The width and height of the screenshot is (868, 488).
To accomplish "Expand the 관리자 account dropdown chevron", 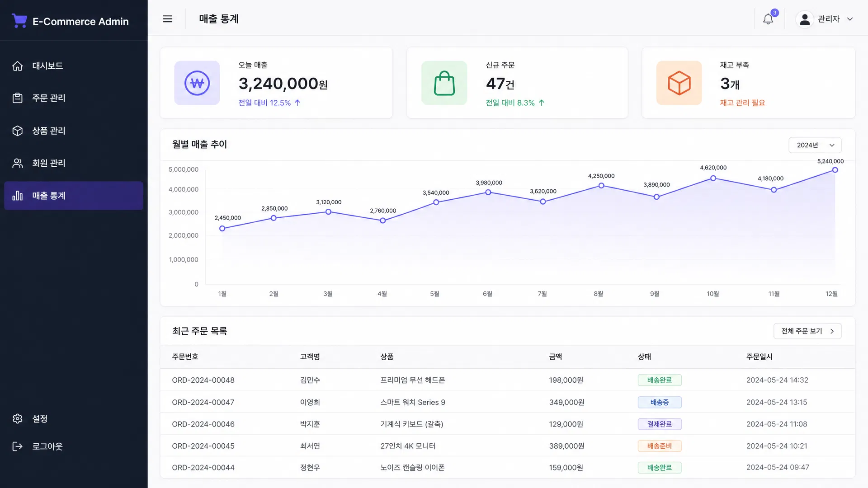I will pos(850,19).
